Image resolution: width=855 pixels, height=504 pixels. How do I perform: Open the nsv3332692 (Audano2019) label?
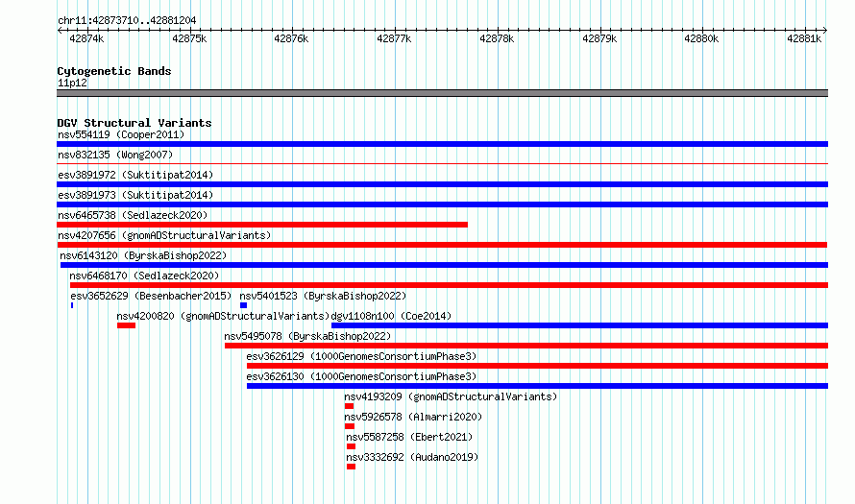412,457
